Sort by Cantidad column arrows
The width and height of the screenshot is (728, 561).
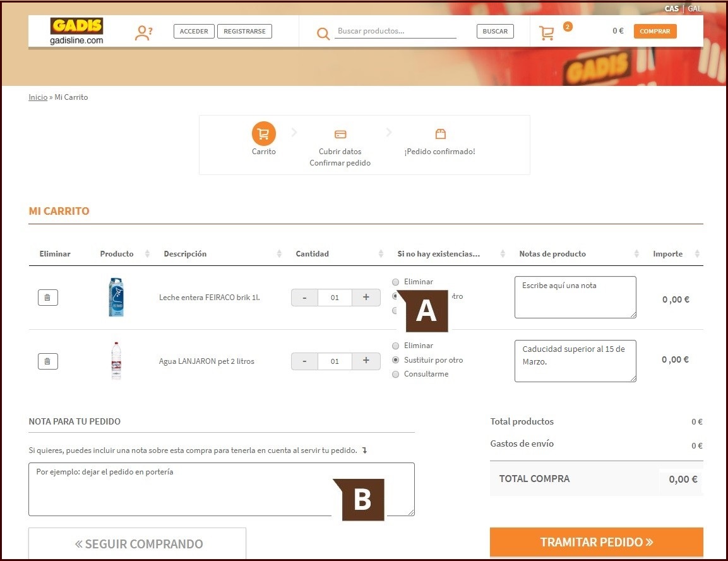(381, 253)
